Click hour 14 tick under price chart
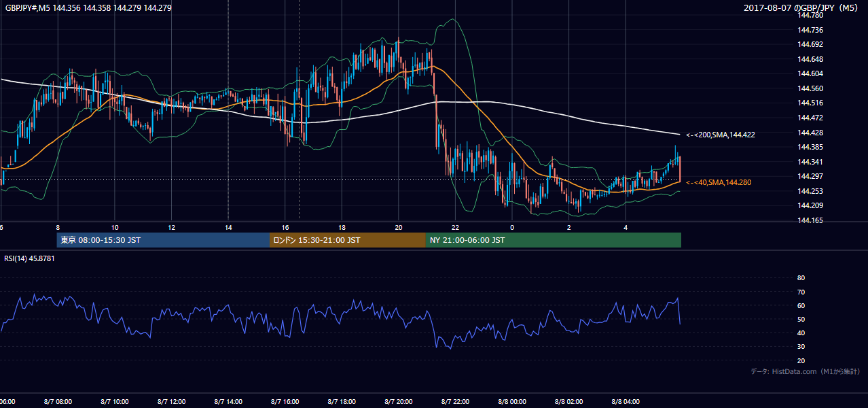 (x=228, y=227)
